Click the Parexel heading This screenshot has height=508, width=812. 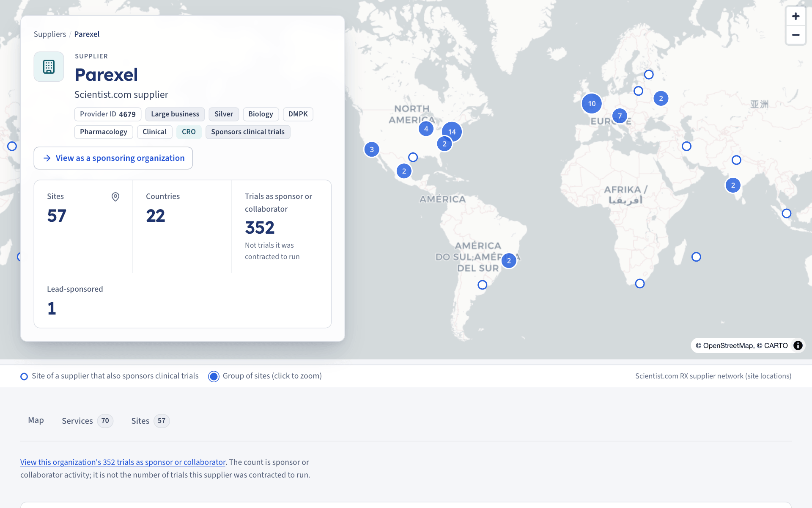point(106,75)
